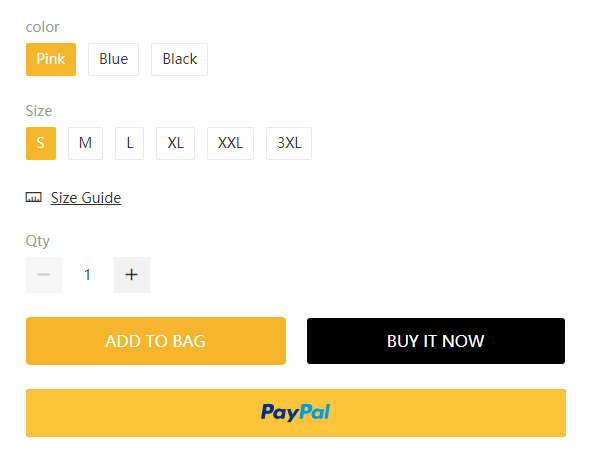
Task: Select size XL
Action: point(176,143)
